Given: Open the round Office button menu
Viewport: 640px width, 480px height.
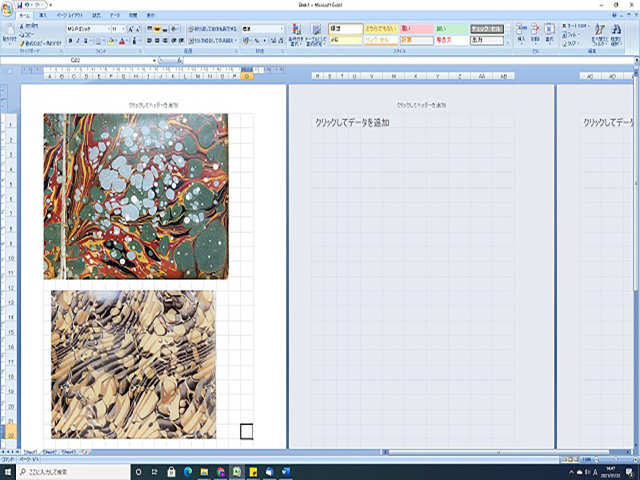Looking at the screenshot, I should [x=7, y=9].
